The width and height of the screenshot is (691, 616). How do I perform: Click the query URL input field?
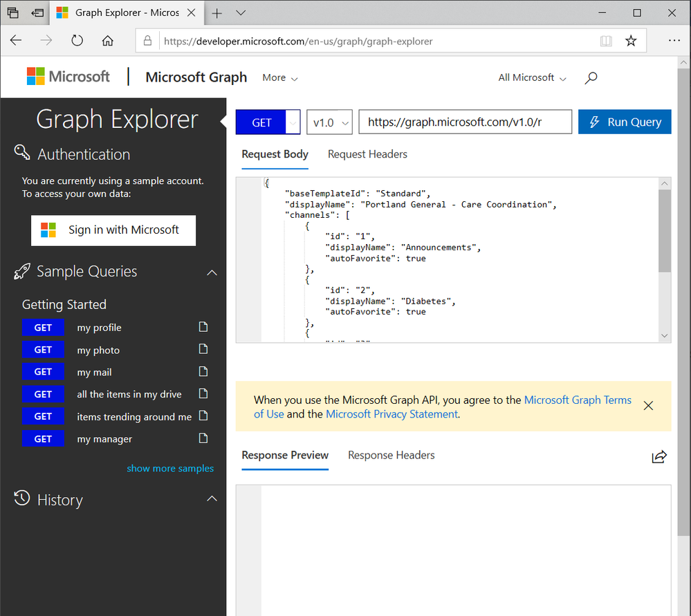466,122
